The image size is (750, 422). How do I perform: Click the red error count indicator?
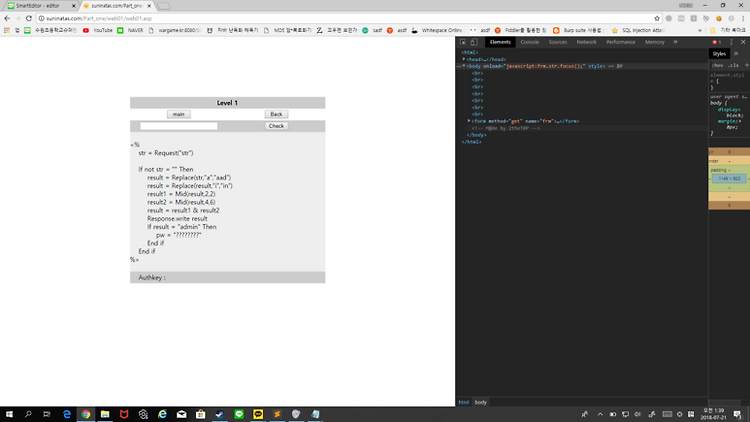[717, 42]
